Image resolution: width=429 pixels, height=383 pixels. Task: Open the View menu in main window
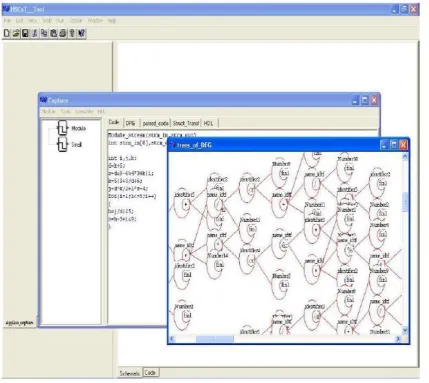pos(33,21)
